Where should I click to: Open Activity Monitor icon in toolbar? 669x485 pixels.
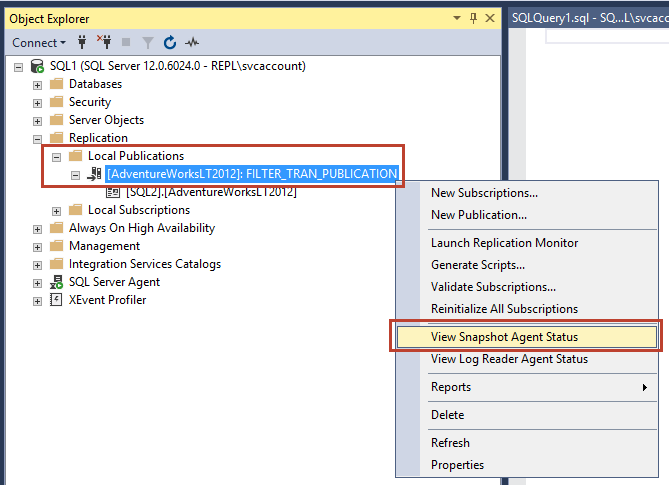[193, 43]
